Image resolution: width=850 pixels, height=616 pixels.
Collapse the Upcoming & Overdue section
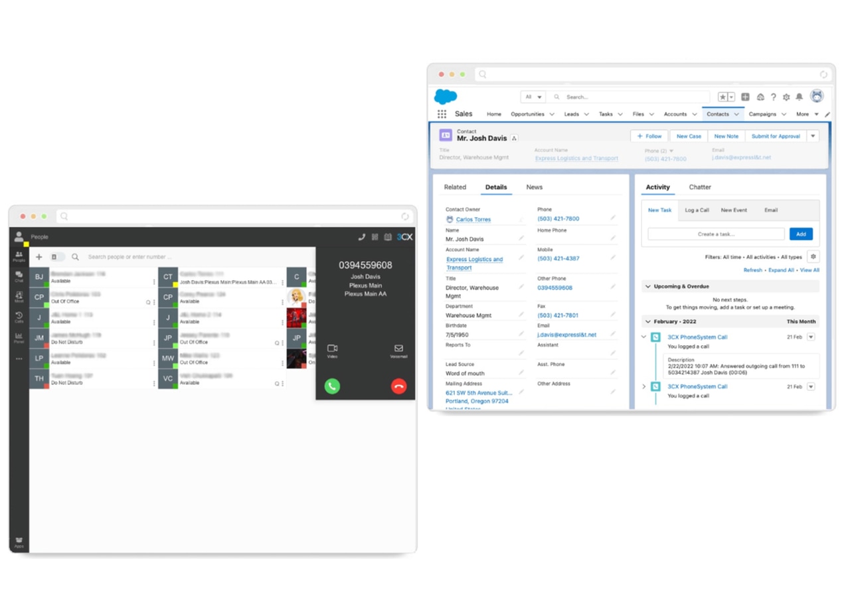(647, 286)
